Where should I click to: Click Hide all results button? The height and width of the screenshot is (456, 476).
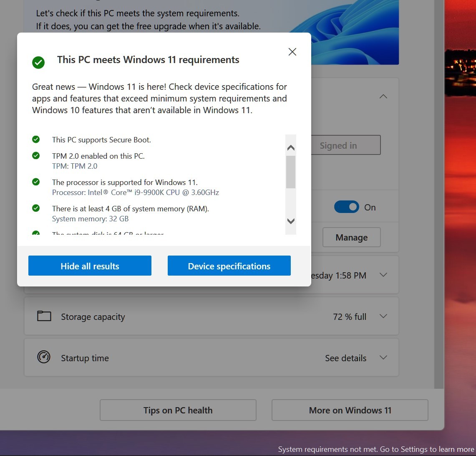pos(90,266)
